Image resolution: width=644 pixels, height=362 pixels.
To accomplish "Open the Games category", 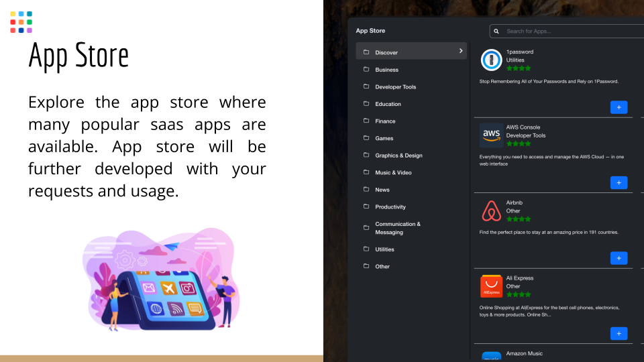I will (x=384, y=138).
